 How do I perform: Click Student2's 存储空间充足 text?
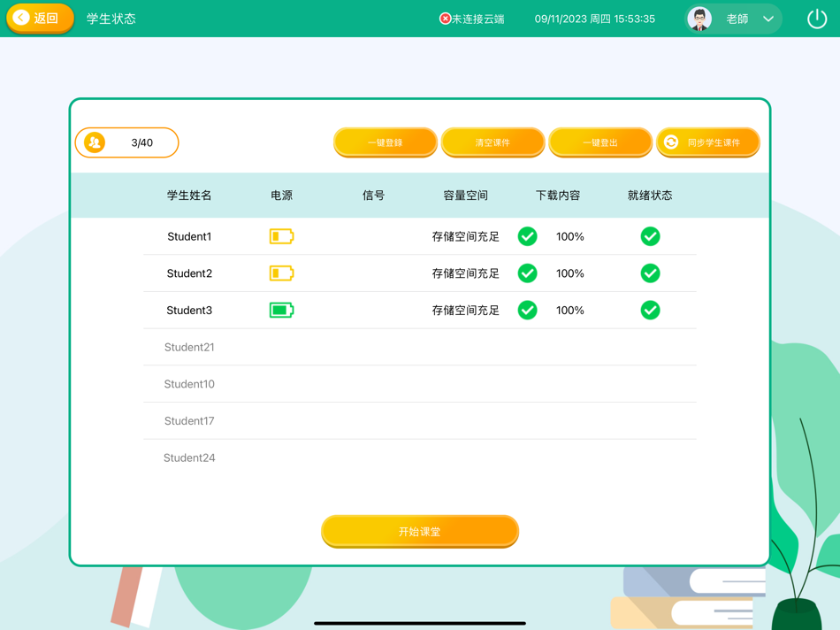[x=465, y=273]
